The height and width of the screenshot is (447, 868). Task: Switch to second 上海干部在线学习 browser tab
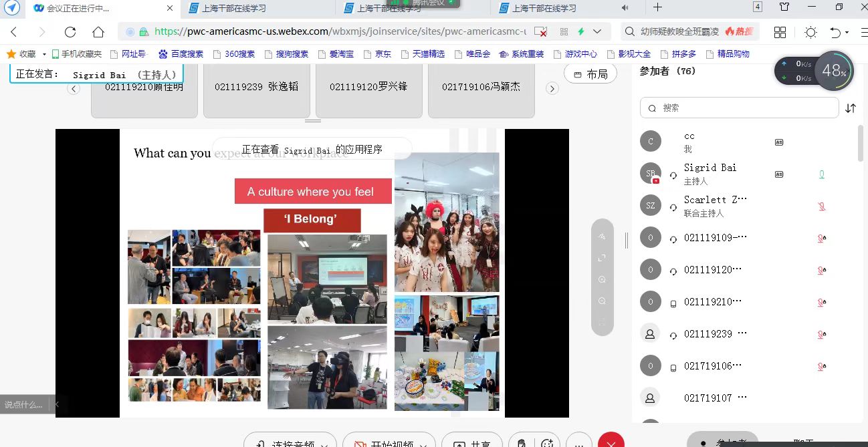(x=388, y=8)
